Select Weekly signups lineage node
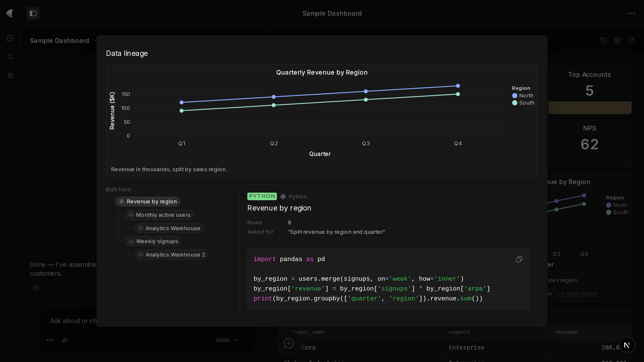The image size is (644, 362). click(153, 241)
